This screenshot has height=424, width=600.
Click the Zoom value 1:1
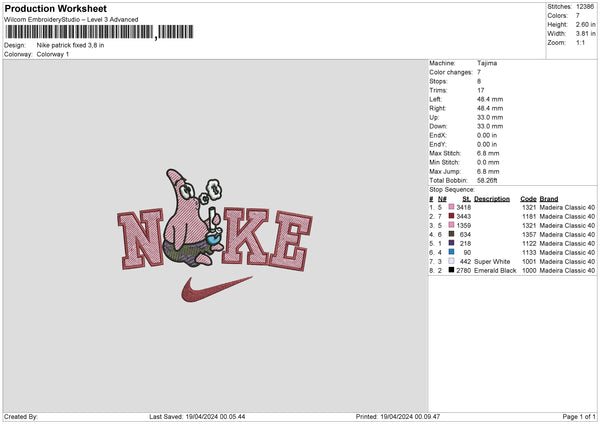tap(580, 43)
